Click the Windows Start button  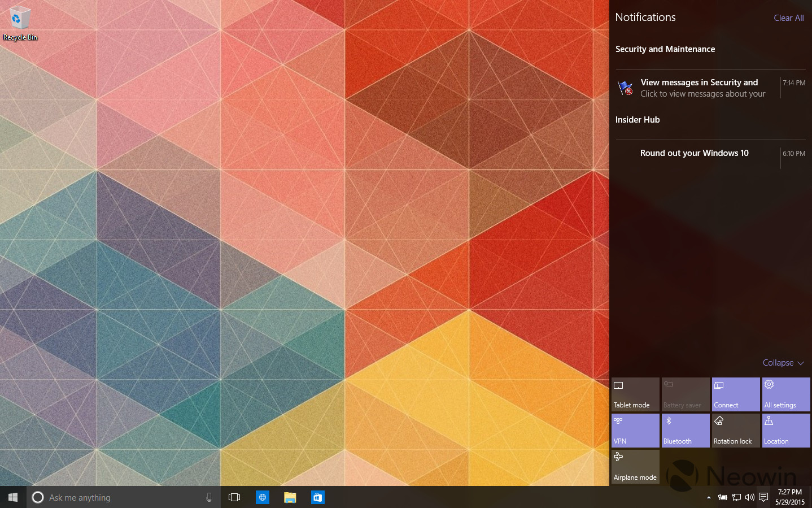13,497
